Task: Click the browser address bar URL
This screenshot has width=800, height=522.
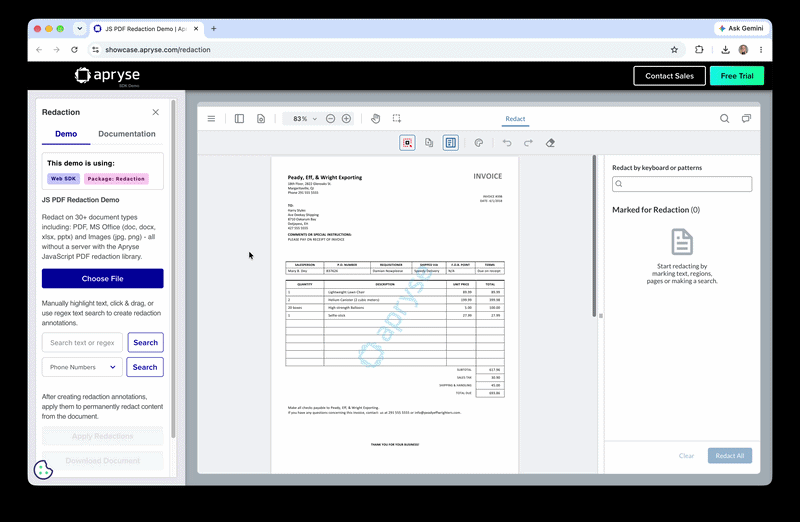Action: [158, 49]
